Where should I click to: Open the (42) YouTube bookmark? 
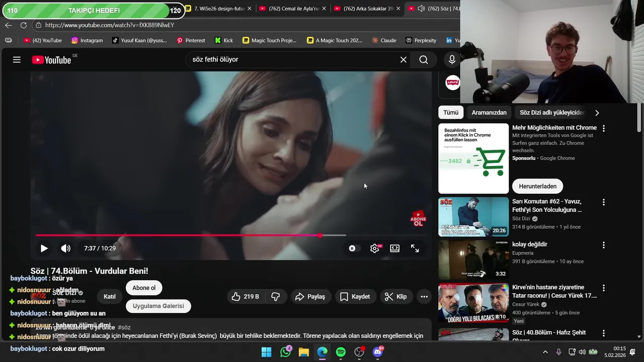point(43,40)
